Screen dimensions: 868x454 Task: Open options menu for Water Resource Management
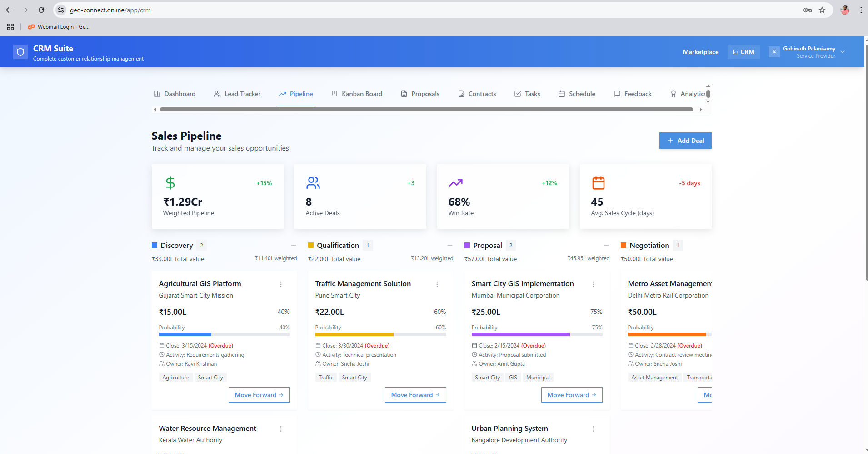click(281, 429)
